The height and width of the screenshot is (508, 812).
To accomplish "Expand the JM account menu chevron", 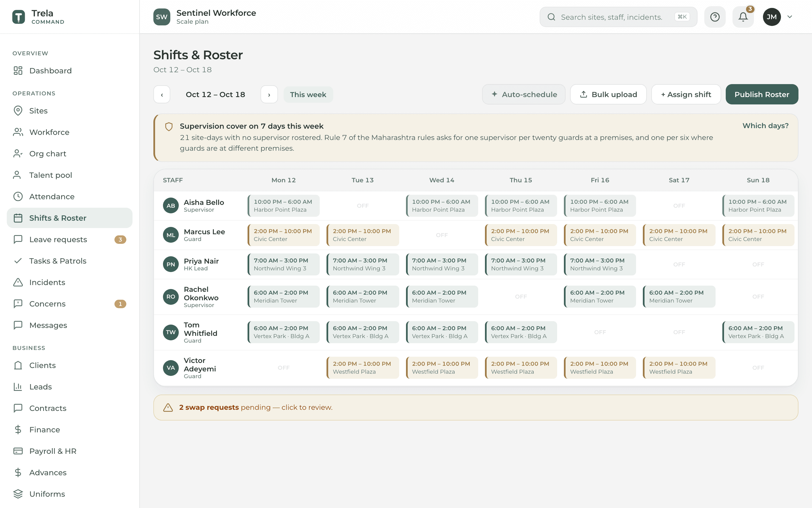I will click(789, 17).
